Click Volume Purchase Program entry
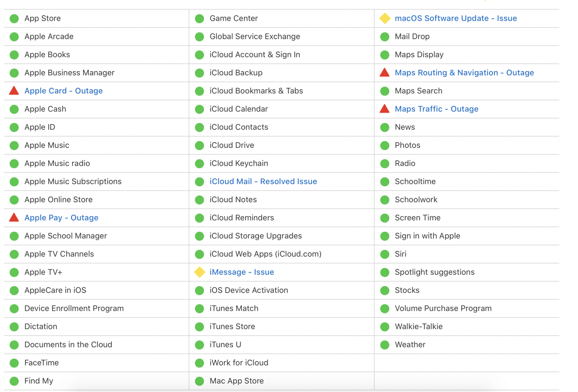Viewport: 578px width, 392px height. [443, 308]
